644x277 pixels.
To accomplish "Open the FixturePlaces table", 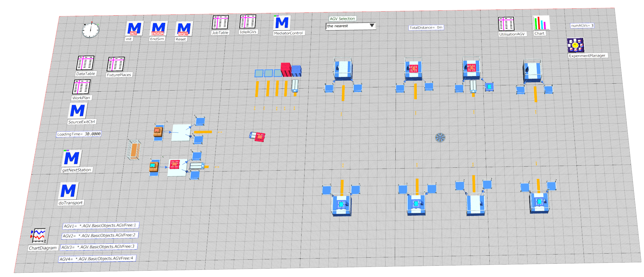I will (116, 64).
